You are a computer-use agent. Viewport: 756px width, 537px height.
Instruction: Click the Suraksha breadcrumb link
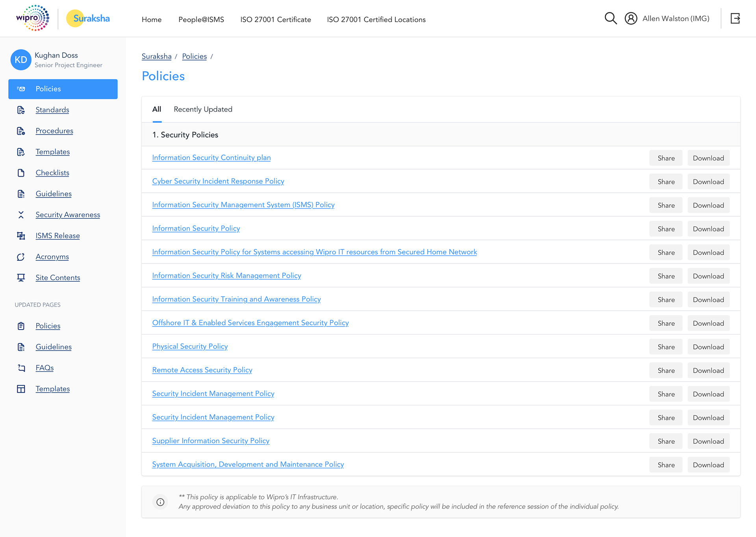tap(156, 56)
